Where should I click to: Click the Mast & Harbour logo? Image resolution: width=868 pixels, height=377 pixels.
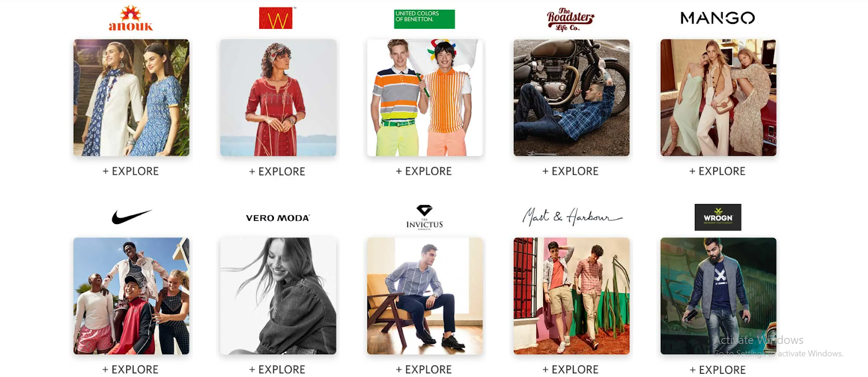[x=572, y=217]
